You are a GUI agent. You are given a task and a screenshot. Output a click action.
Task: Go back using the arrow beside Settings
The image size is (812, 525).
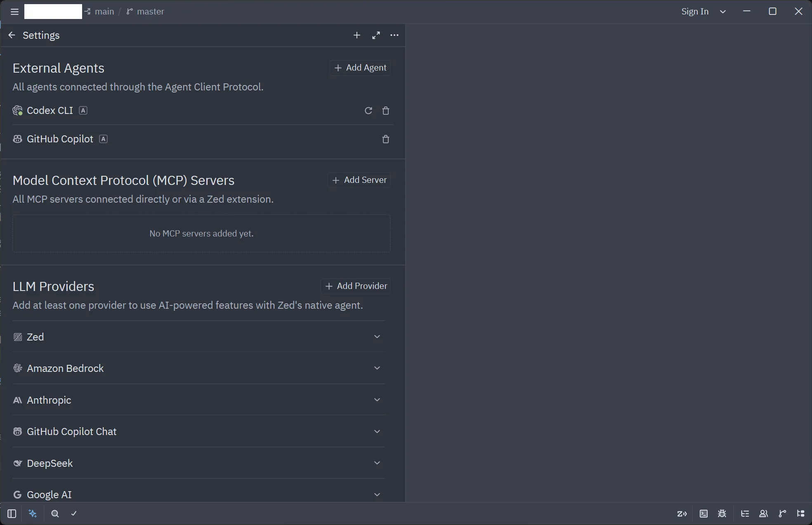(x=12, y=35)
